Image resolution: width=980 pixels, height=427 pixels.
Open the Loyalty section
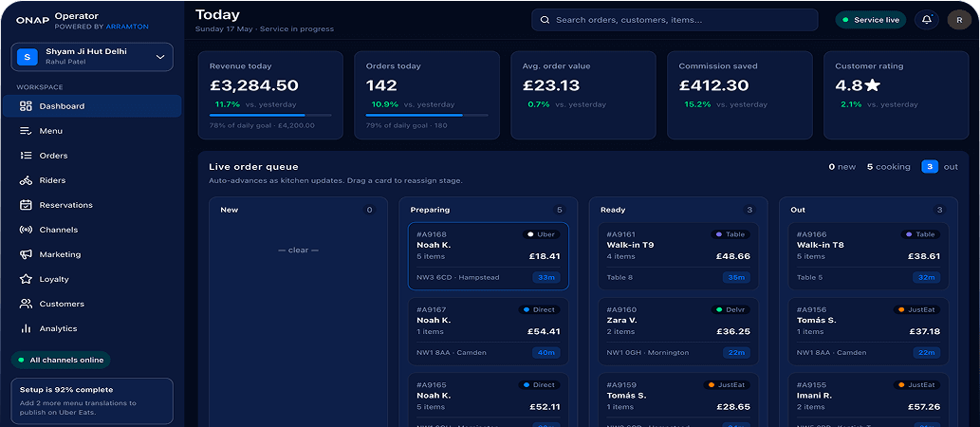click(x=92, y=280)
